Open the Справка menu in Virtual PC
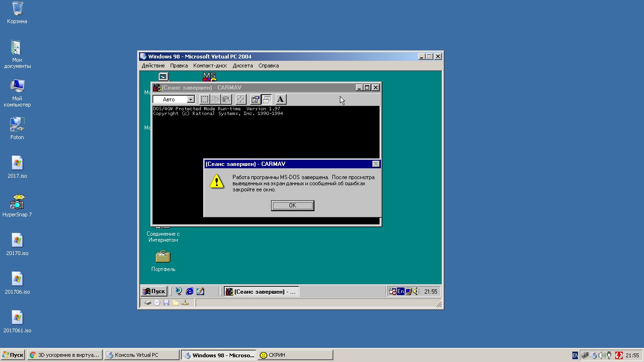The height and width of the screenshot is (362, 644). [x=269, y=66]
